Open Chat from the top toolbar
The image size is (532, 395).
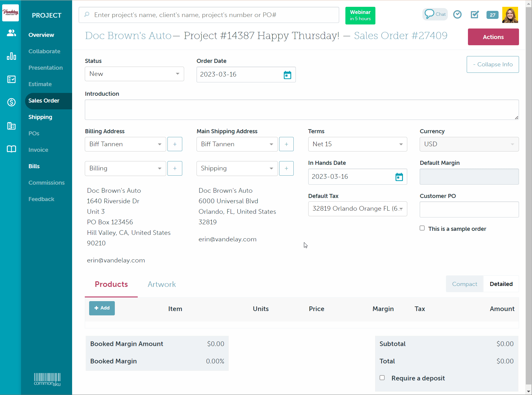click(435, 14)
